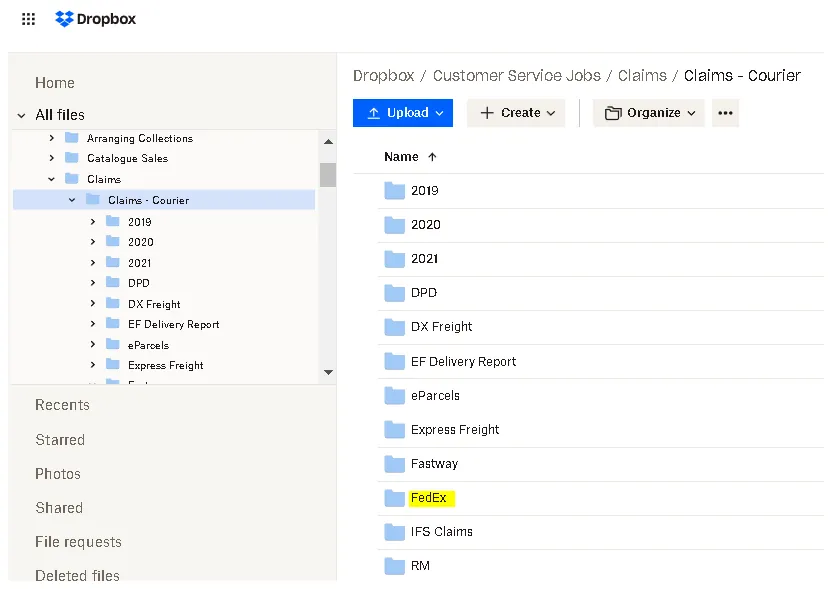This screenshot has height=589, width=831.
Task: Open File requests in the sidebar
Action: click(78, 542)
